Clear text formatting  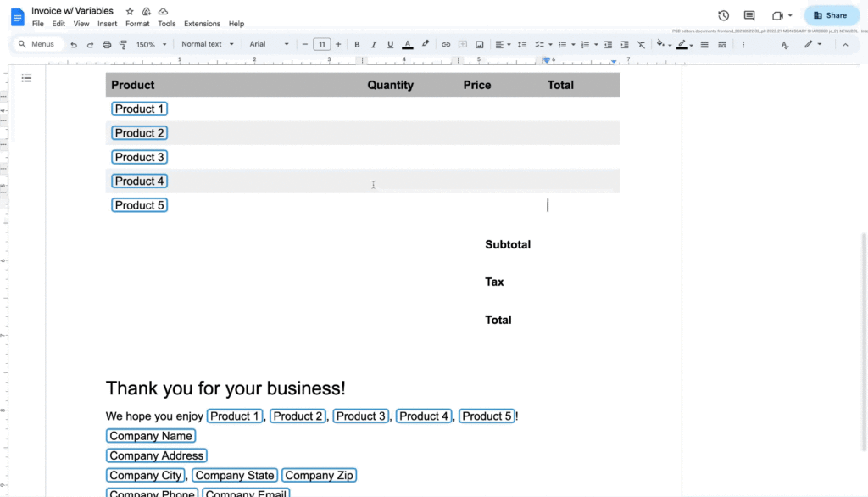click(641, 44)
